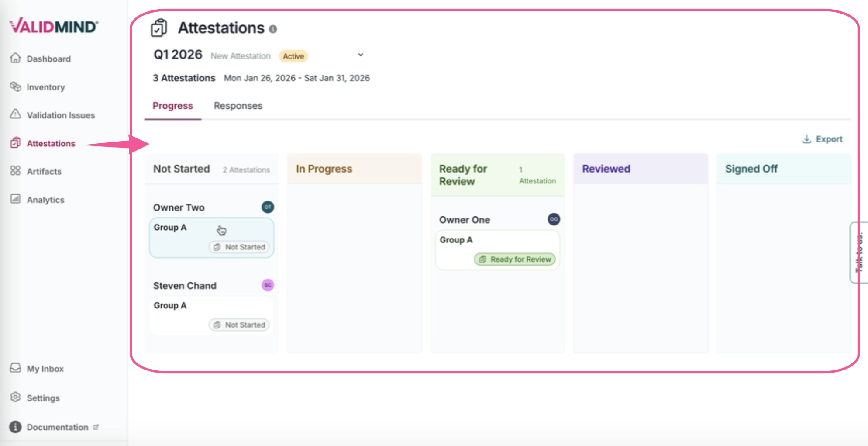Click Owner One's OO avatar badge
Screen dimensions: 868x446
[x=553, y=219]
